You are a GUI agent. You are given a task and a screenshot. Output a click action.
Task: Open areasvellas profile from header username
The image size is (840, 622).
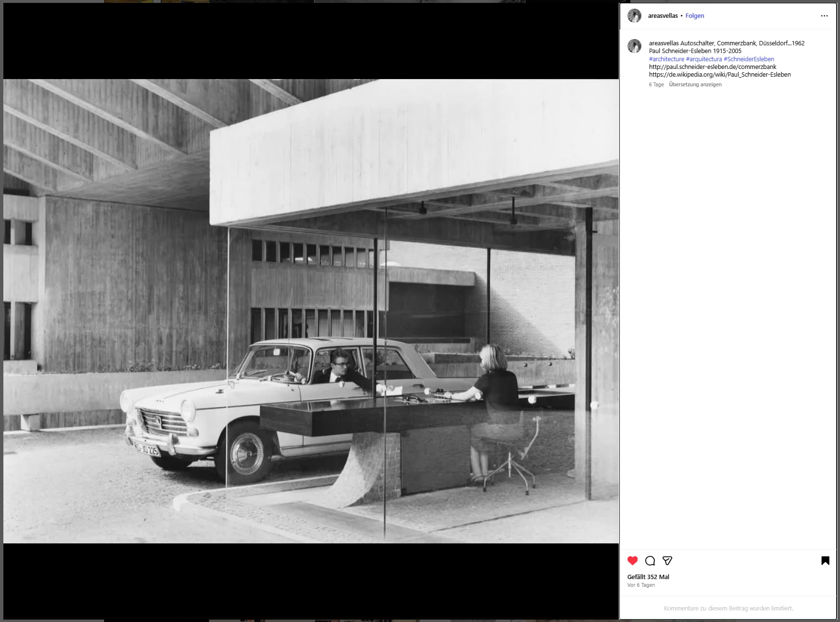663,16
